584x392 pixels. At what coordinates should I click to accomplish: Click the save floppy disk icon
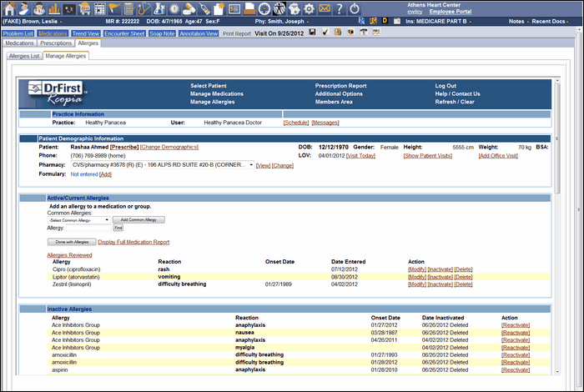pyautogui.click(x=312, y=32)
